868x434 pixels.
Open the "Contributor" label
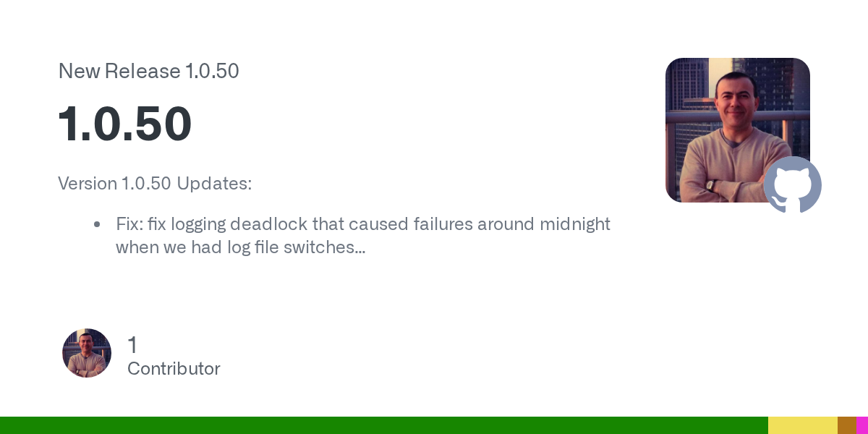click(x=174, y=369)
